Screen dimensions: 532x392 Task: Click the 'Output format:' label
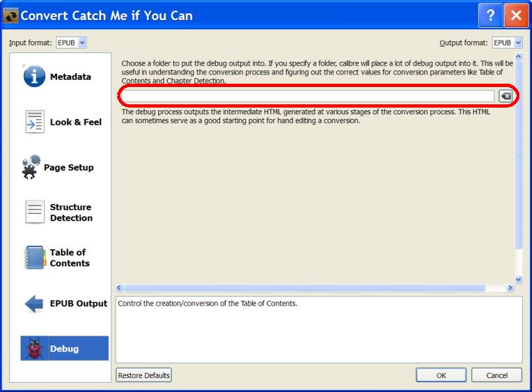tap(464, 43)
